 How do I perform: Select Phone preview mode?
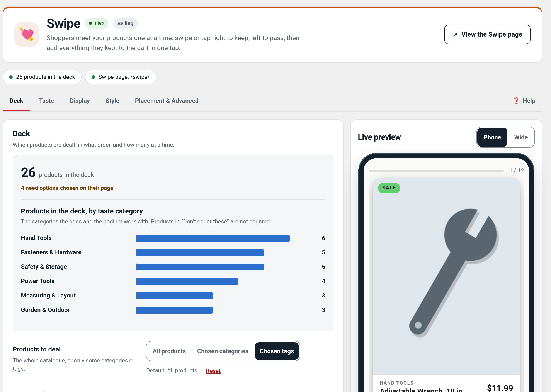492,137
